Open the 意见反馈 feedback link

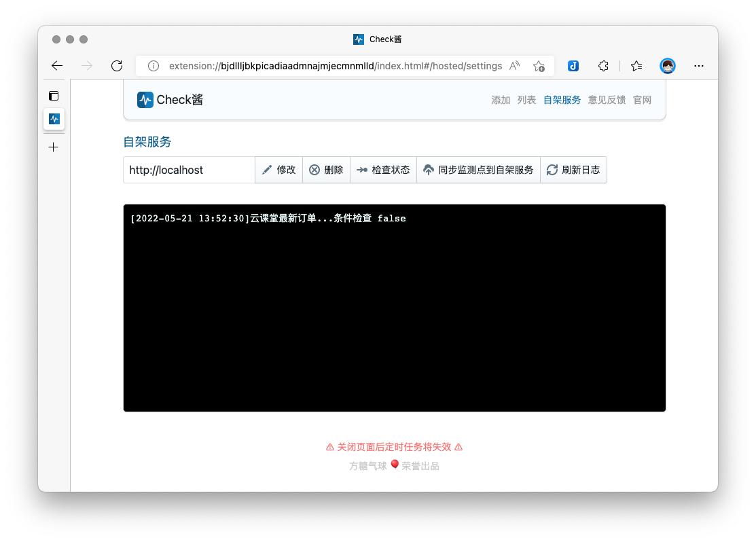pos(607,99)
